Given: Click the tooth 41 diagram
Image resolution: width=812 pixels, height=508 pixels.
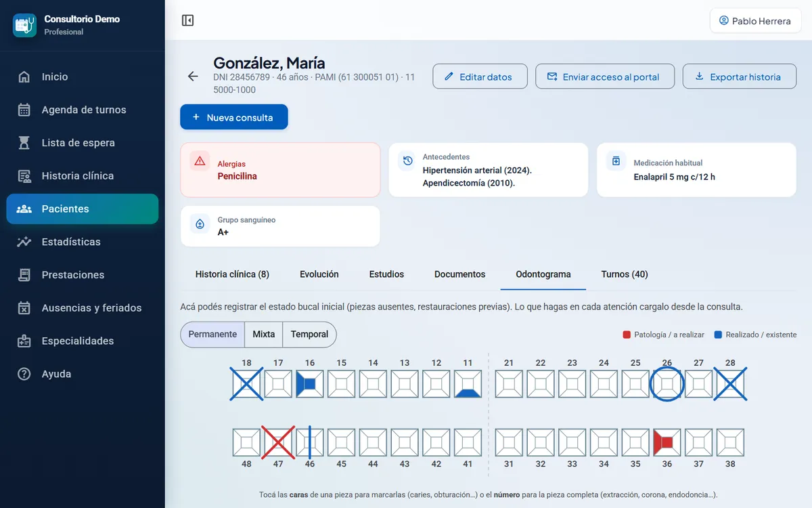Looking at the screenshot, I should pyautogui.click(x=468, y=442).
